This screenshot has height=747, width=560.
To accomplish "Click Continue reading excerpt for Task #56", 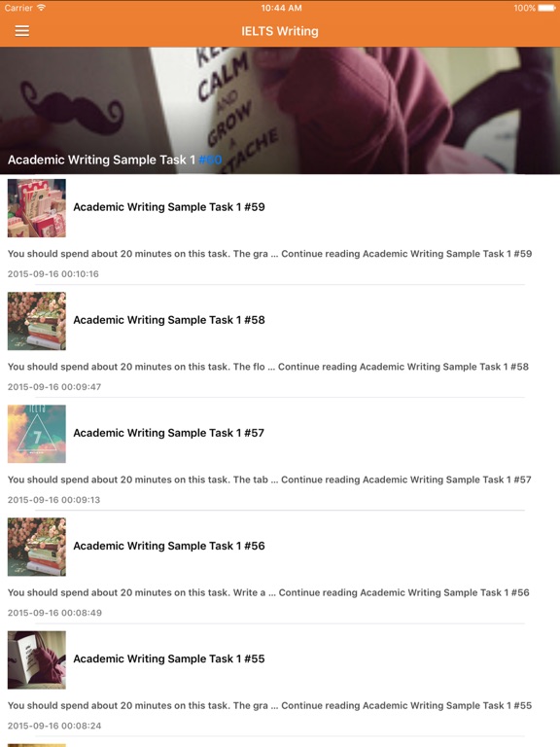I will pyautogui.click(x=268, y=592).
